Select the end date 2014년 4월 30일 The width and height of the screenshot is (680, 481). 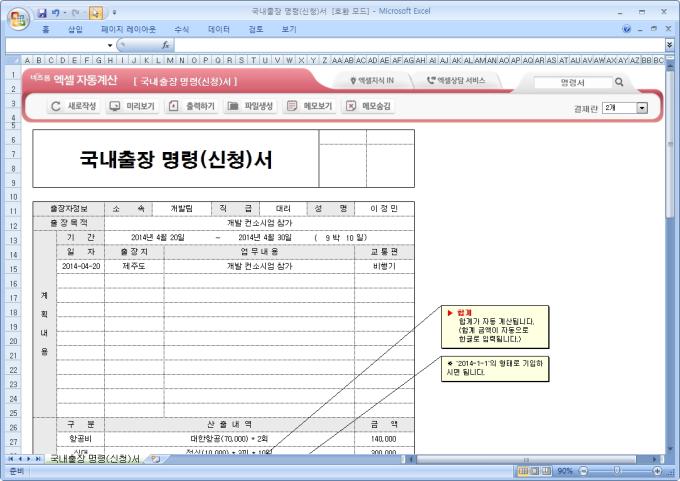coord(265,238)
